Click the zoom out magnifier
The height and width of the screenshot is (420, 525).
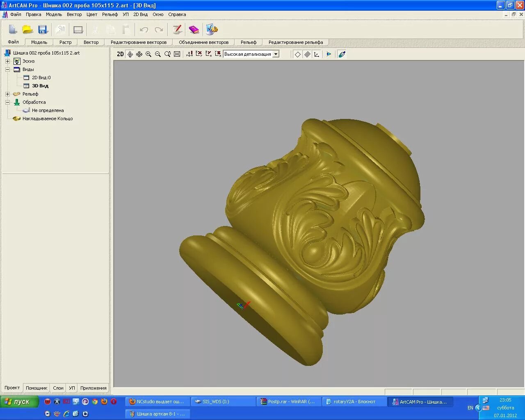tap(158, 54)
